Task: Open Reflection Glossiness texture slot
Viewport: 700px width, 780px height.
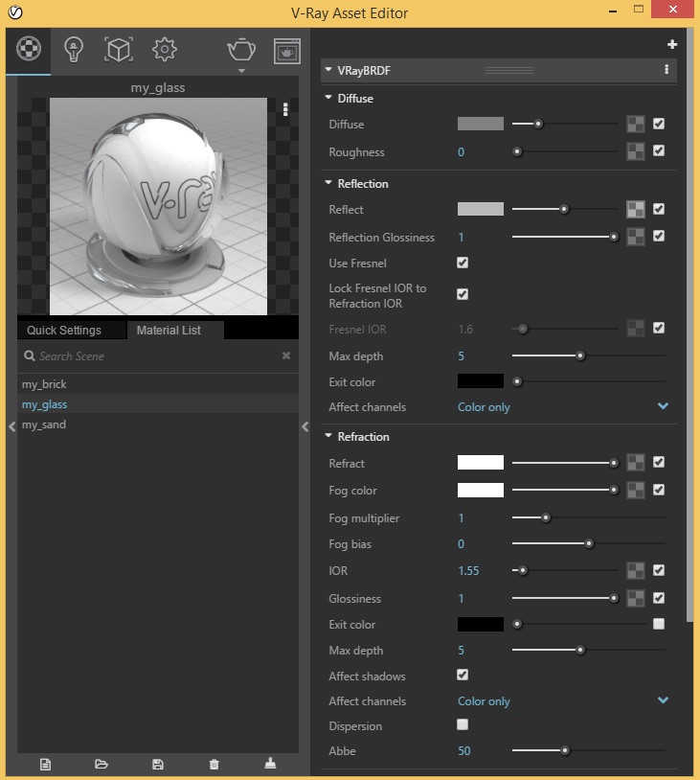Action: [636, 238]
